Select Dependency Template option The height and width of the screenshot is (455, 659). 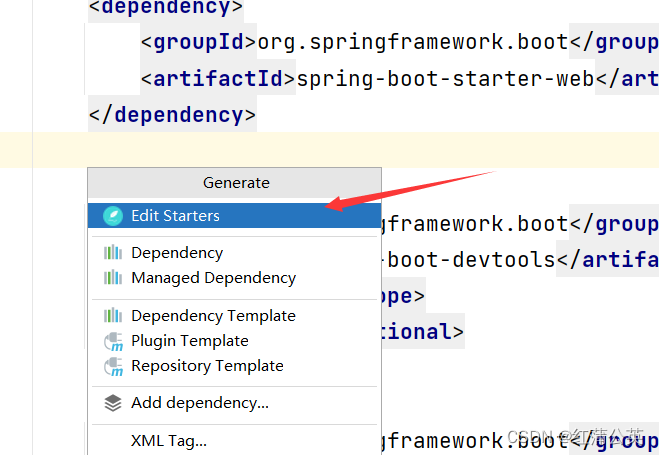click(235, 316)
